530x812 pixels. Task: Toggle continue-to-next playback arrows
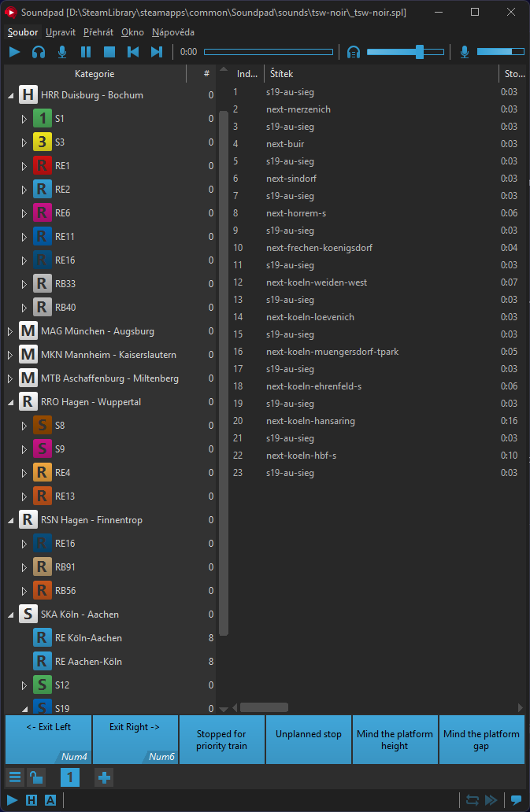[491, 800]
